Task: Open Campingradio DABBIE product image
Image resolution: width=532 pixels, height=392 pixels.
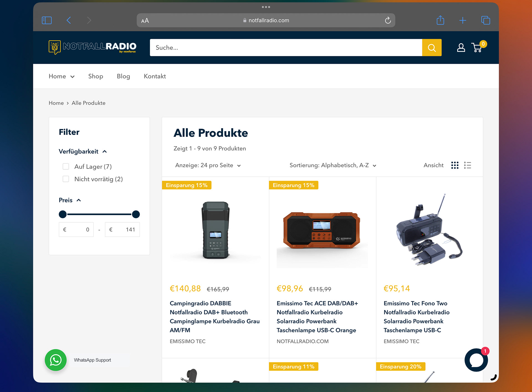Action: (215, 230)
